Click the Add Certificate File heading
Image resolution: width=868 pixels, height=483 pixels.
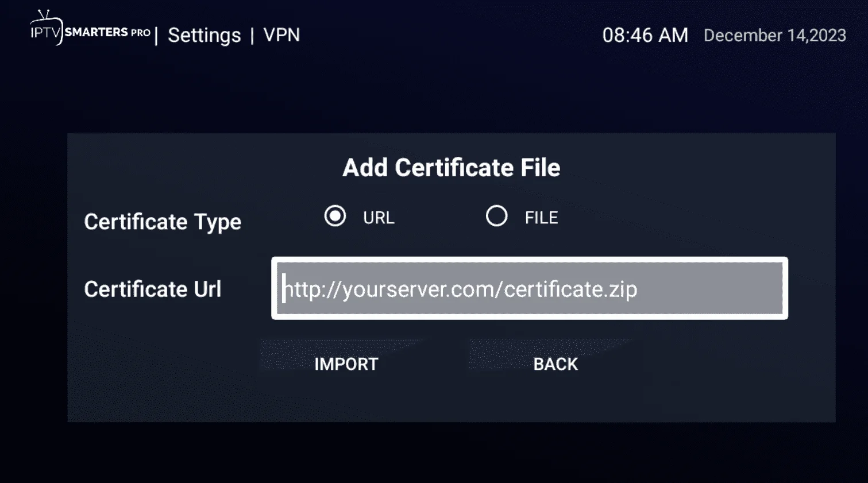[452, 168]
